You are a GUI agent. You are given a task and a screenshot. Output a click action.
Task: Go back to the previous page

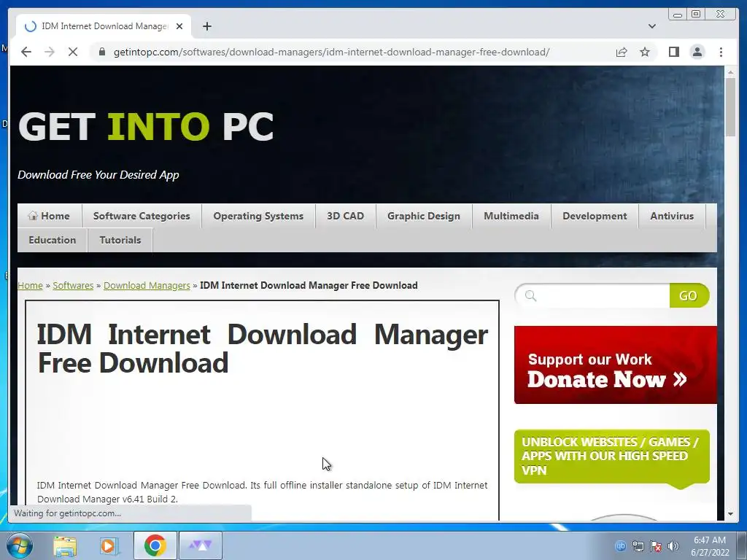tap(26, 52)
